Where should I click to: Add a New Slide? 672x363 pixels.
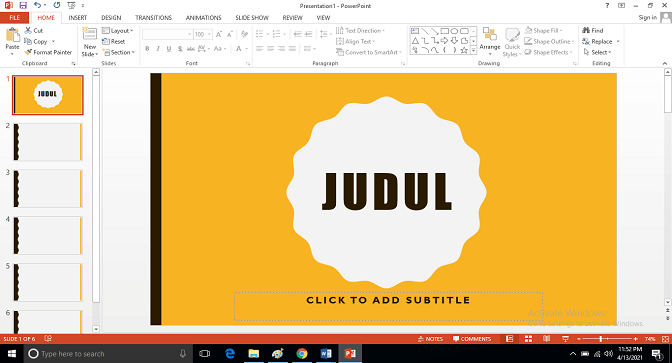pos(90,42)
